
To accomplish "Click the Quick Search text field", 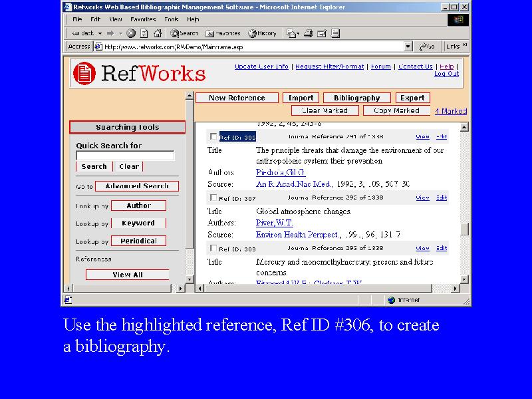I will click(x=125, y=156).
